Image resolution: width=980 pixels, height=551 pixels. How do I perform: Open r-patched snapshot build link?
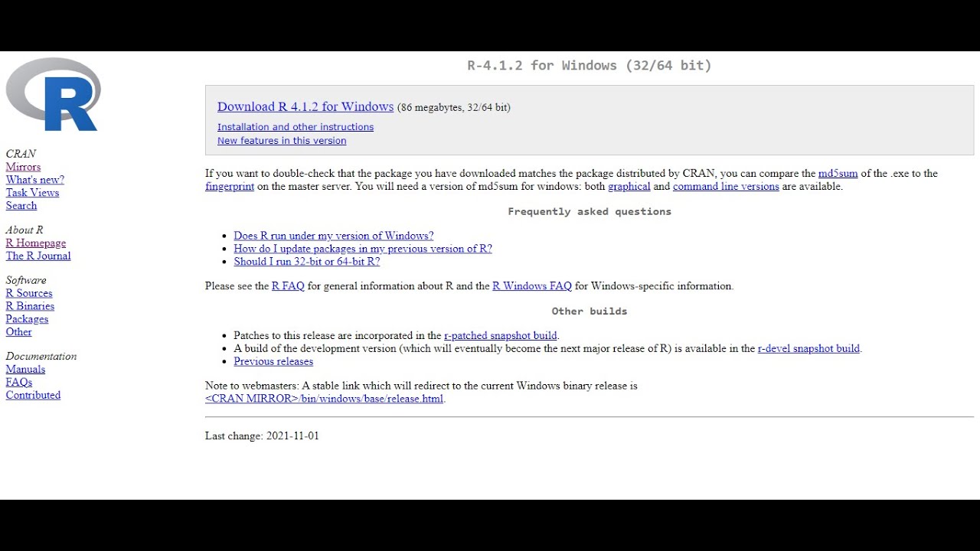(x=501, y=335)
